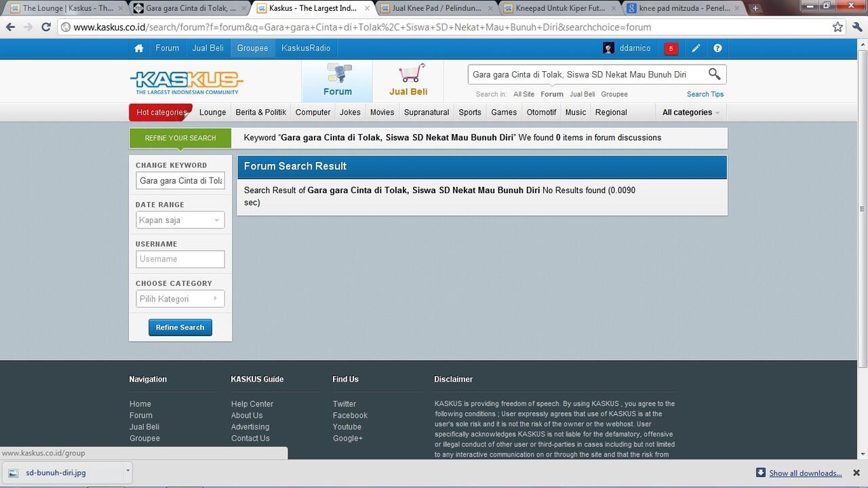The image size is (868, 488).
Task: Close the active Kaskus search tab
Action: pos(366,9)
